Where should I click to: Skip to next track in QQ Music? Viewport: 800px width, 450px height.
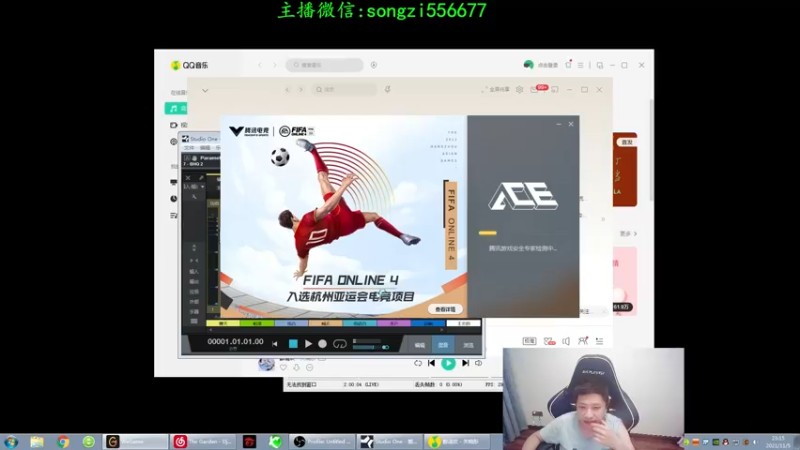465,363
